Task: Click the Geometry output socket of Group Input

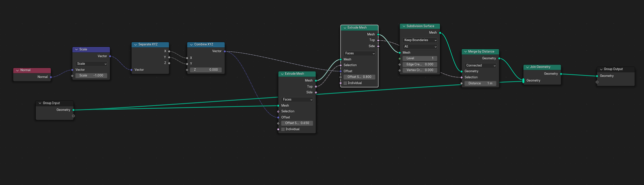Action: coord(73,110)
